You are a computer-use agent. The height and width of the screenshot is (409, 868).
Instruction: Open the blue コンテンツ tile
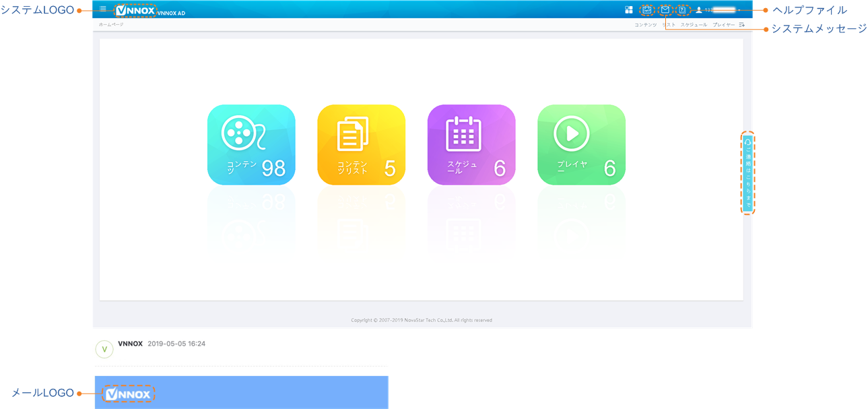click(x=251, y=145)
